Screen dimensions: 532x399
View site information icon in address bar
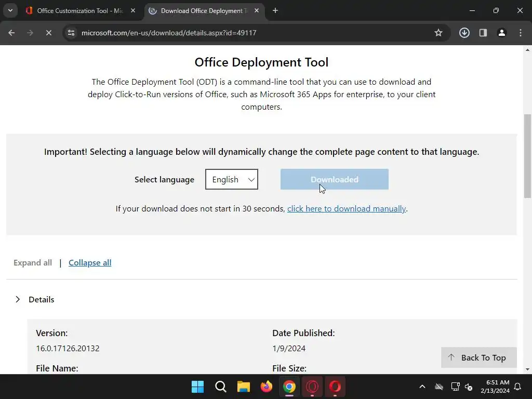point(71,33)
